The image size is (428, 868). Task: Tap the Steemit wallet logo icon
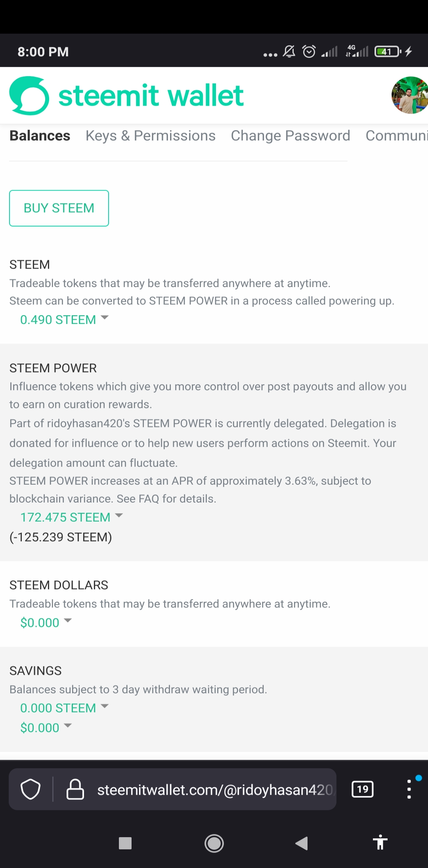[29, 95]
